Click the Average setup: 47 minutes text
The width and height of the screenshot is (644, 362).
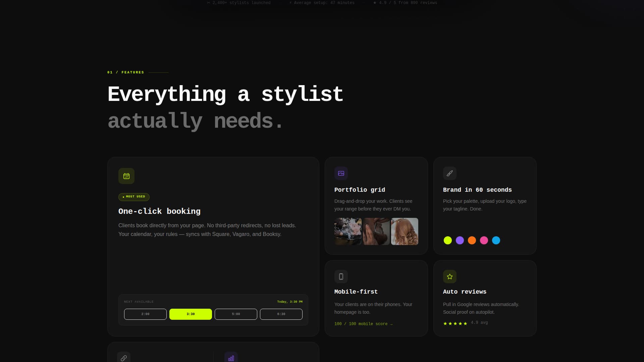coord(322,3)
